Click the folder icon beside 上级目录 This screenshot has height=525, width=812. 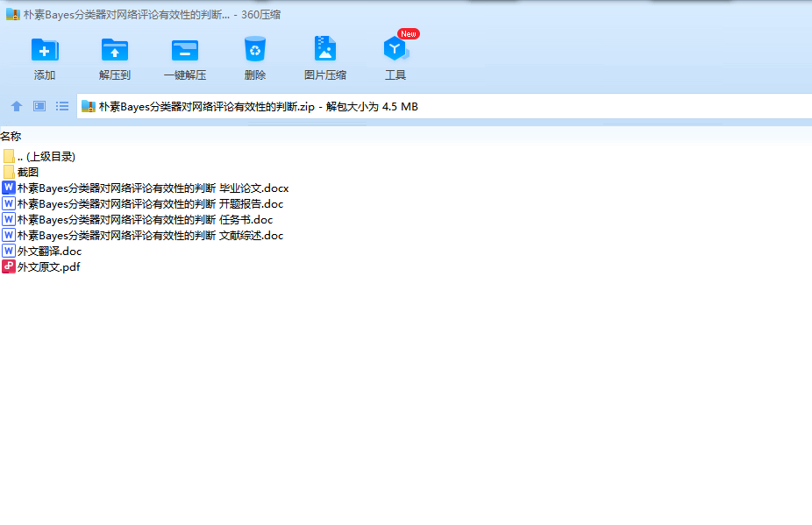pos(9,156)
